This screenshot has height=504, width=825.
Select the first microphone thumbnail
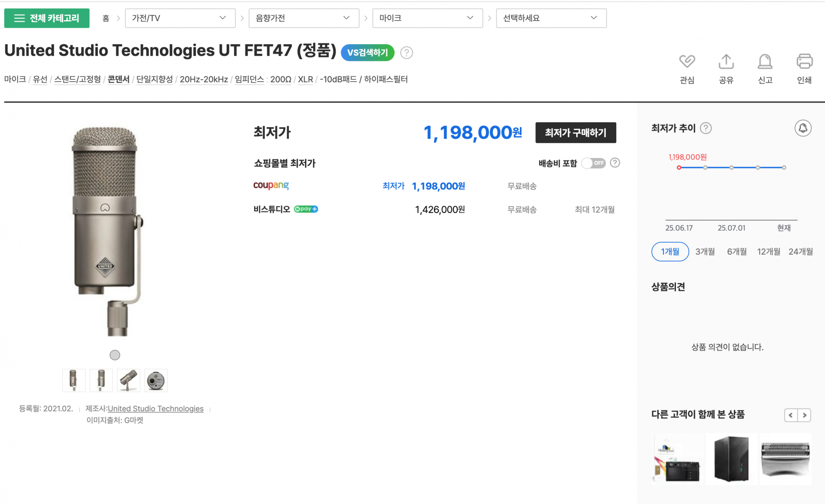click(x=73, y=380)
